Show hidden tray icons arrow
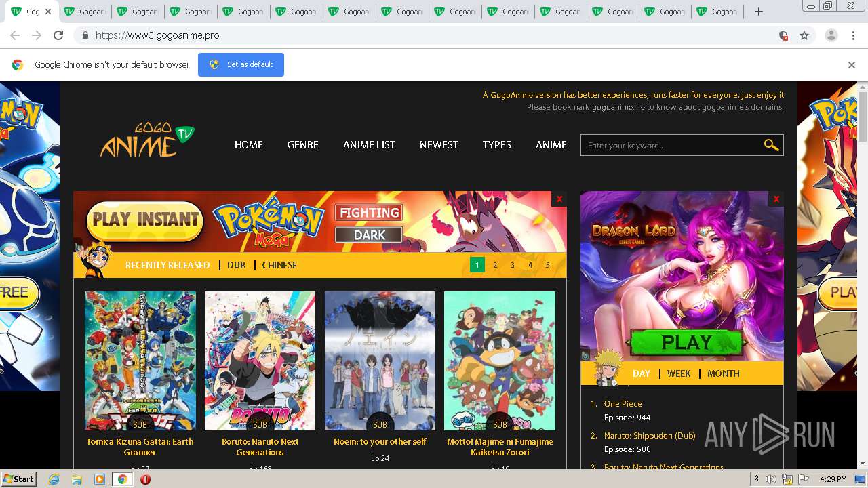 coord(756,479)
